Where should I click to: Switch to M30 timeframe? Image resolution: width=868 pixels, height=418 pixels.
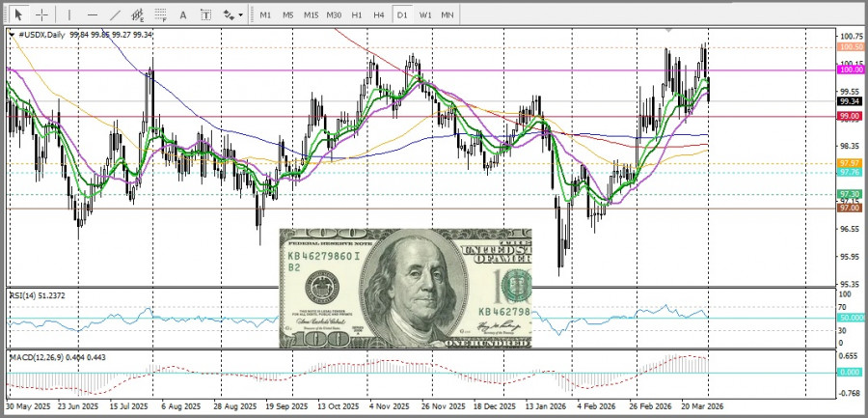(x=334, y=15)
